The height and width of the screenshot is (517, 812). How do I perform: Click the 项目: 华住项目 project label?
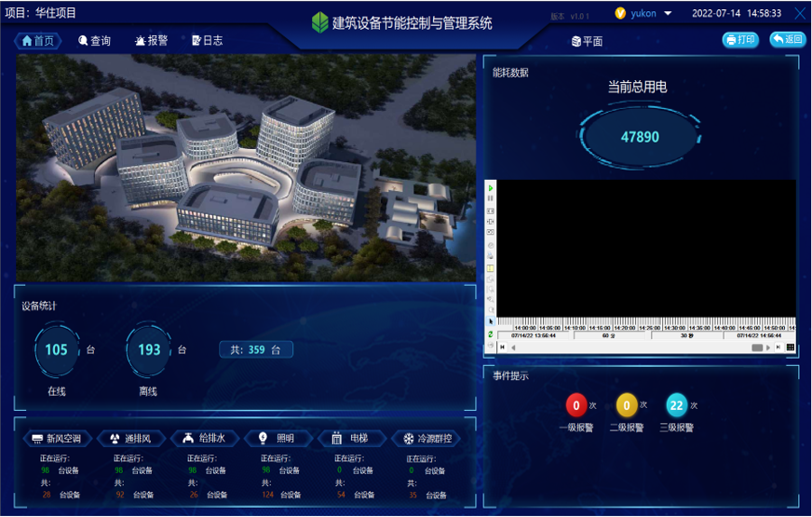tap(41, 12)
